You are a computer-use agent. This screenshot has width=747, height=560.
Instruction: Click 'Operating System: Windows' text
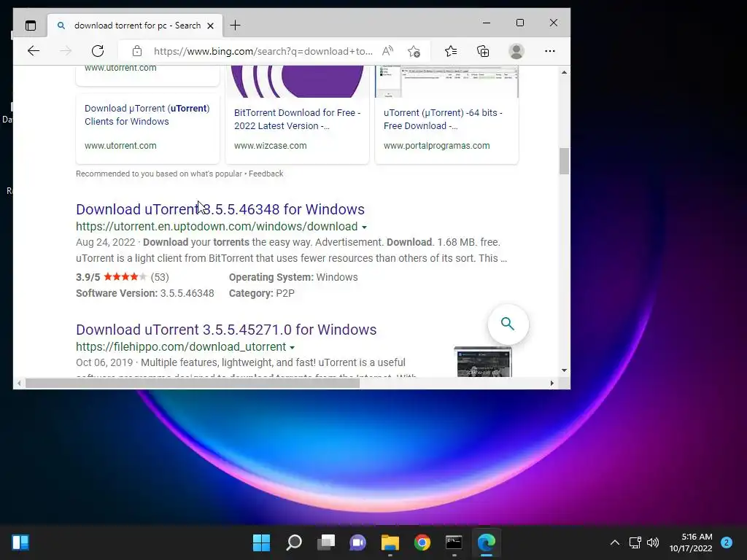coord(293,277)
